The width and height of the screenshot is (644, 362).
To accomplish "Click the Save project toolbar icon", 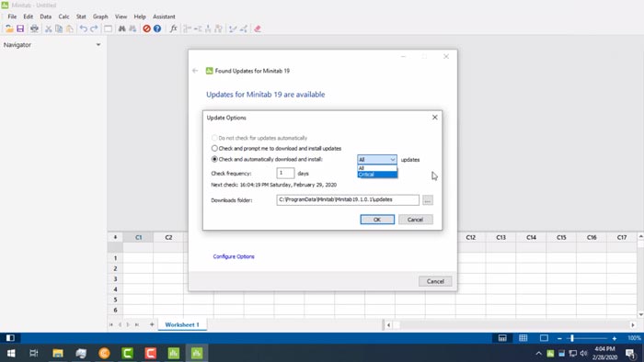I will click(x=20, y=28).
